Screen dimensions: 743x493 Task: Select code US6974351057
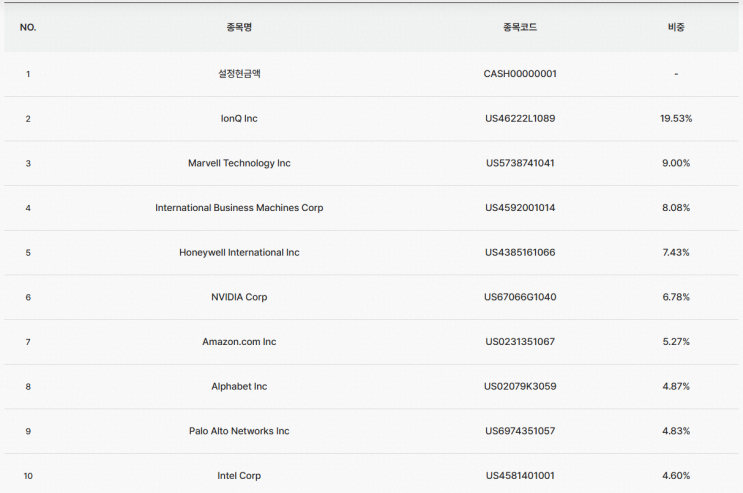click(520, 431)
